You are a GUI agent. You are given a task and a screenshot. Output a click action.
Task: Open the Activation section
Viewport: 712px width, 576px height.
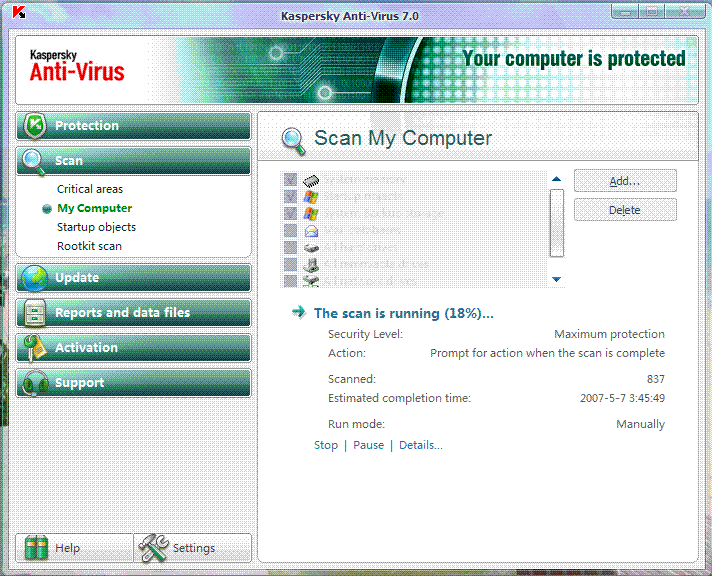(x=134, y=348)
